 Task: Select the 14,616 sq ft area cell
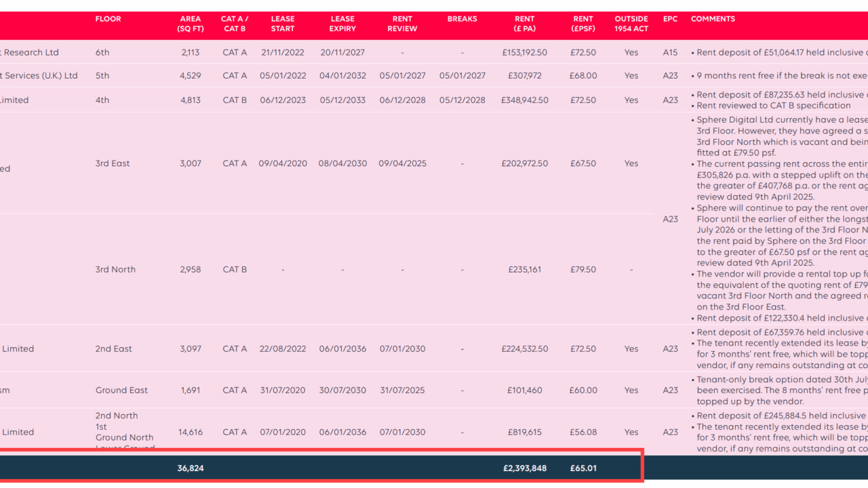[191, 432]
